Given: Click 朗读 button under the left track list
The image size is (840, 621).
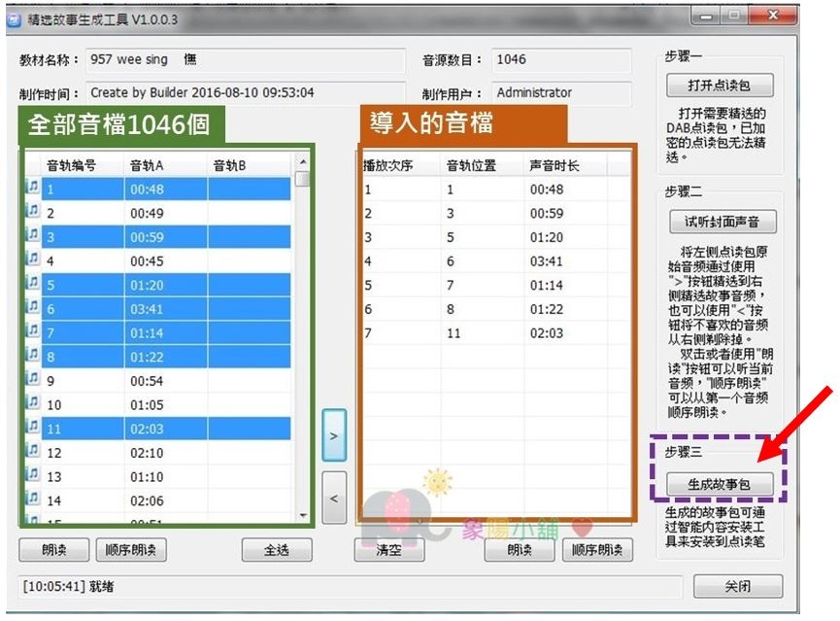Looking at the screenshot, I should pyautogui.click(x=54, y=550).
